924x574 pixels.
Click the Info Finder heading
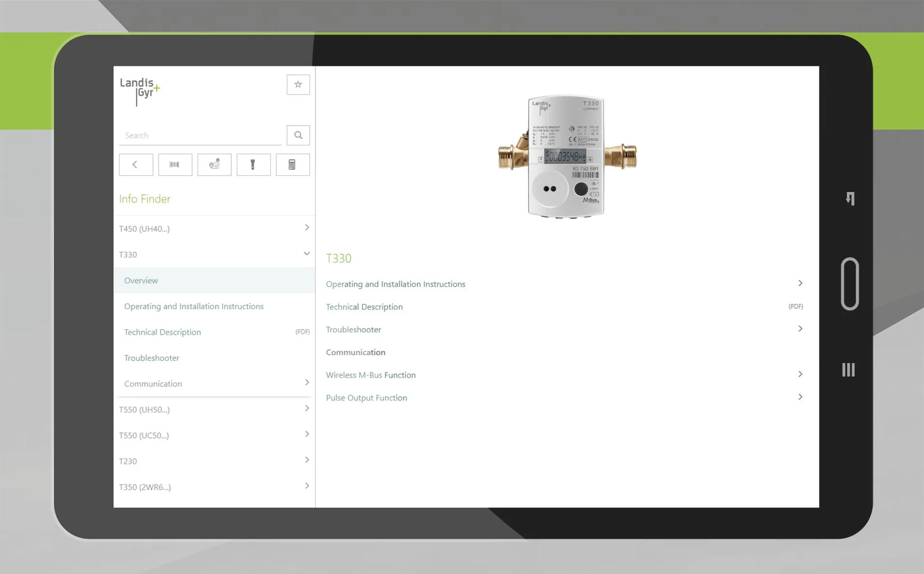pos(145,199)
